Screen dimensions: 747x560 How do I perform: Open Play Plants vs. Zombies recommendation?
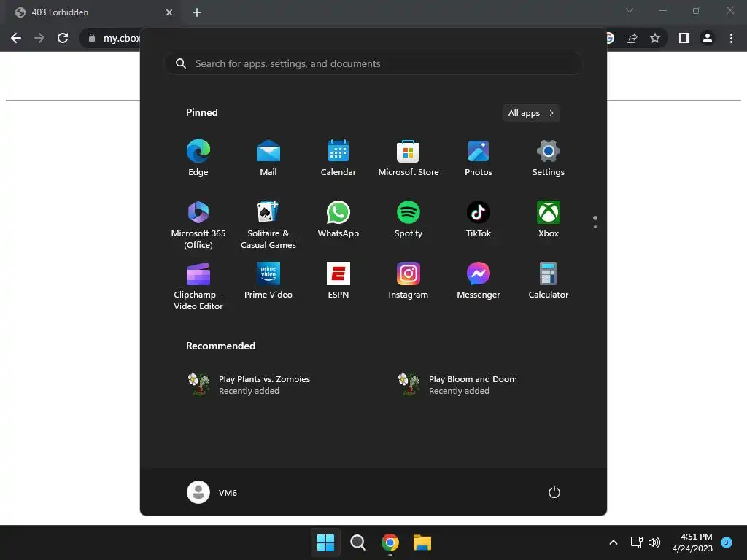coord(249,384)
